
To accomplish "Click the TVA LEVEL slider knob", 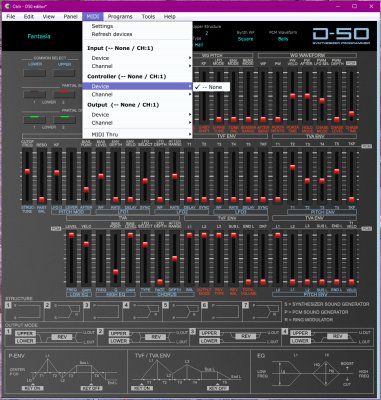I will click(x=72, y=235).
